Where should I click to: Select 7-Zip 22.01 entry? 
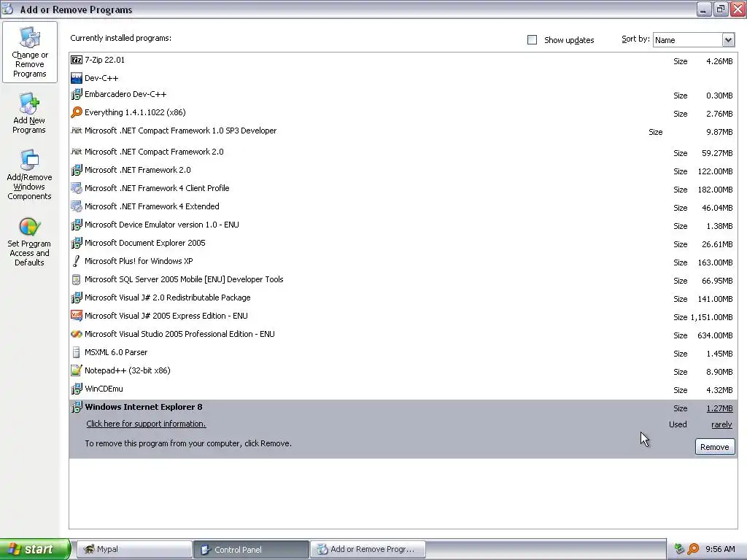click(x=403, y=61)
